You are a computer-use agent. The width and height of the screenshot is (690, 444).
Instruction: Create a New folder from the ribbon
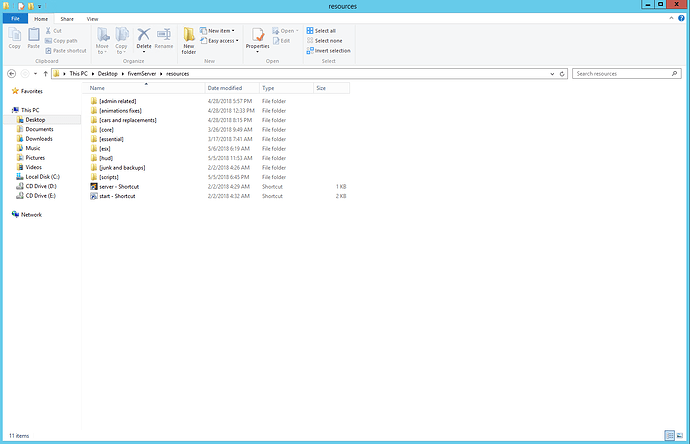tap(189, 40)
